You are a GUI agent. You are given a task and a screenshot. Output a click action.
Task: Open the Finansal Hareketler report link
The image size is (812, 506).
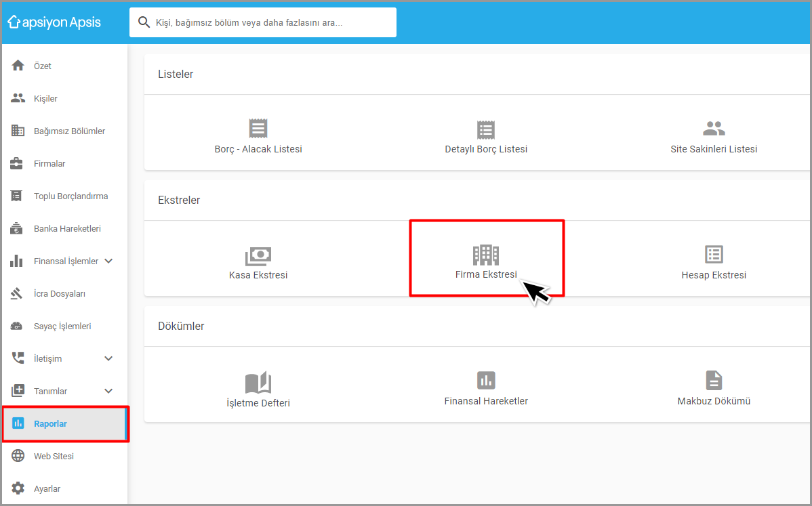tap(486, 401)
